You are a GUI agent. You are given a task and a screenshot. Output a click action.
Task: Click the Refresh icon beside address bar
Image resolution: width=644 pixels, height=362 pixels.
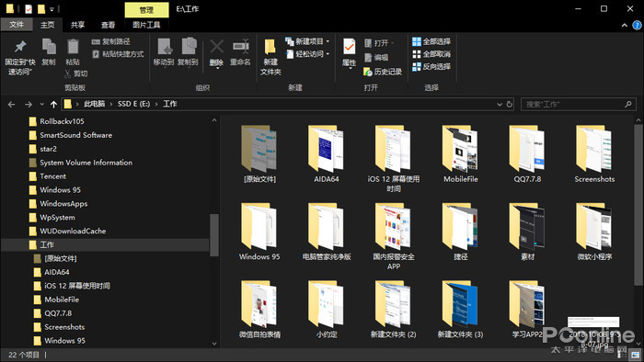pos(510,104)
